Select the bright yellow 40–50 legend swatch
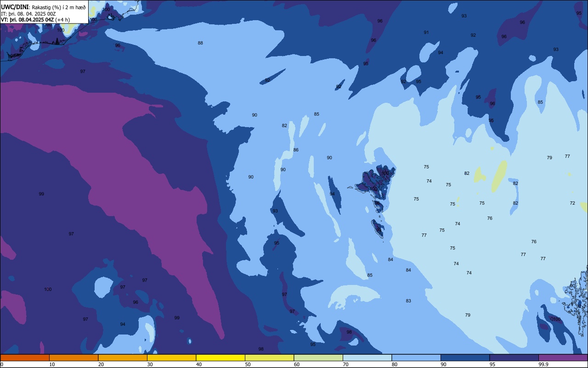This screenshot has width=588, height=368. [220, 357]
